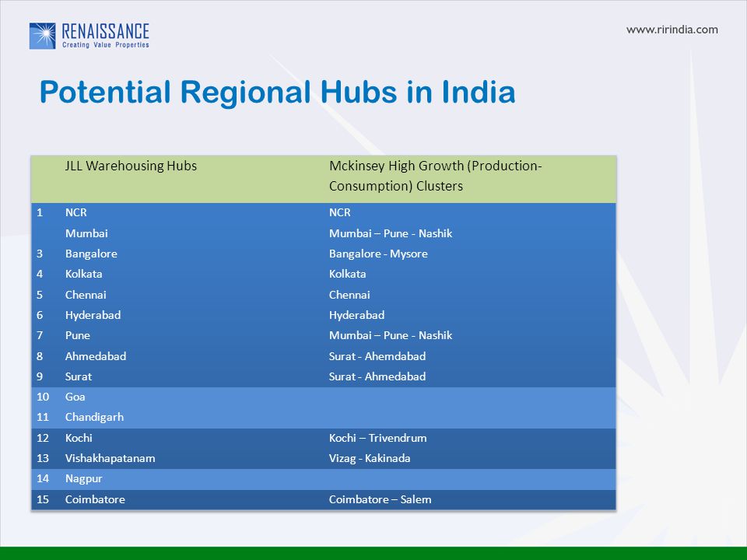Click the Vizag - Kakinada cluster cell
The width and height of the screenshot is (747, 560).
pyautogui.click(x=370, y=458)
